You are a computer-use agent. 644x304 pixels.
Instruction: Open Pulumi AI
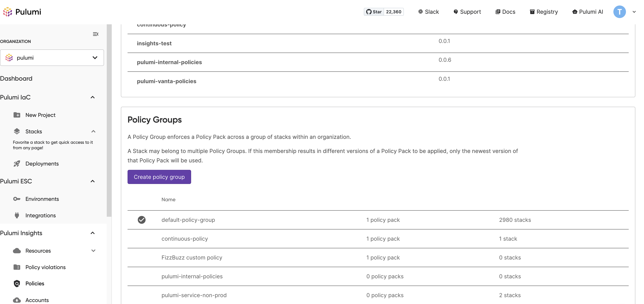587,12
